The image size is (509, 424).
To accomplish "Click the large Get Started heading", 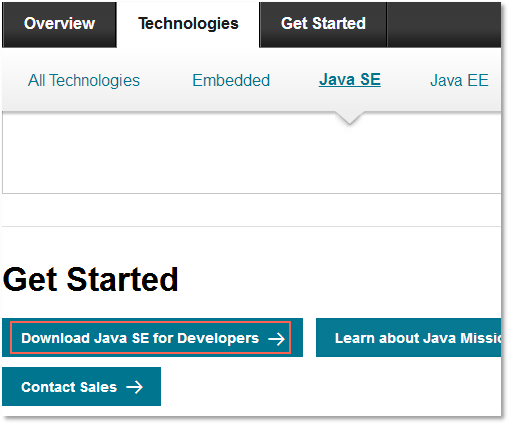I will [90, 279].
